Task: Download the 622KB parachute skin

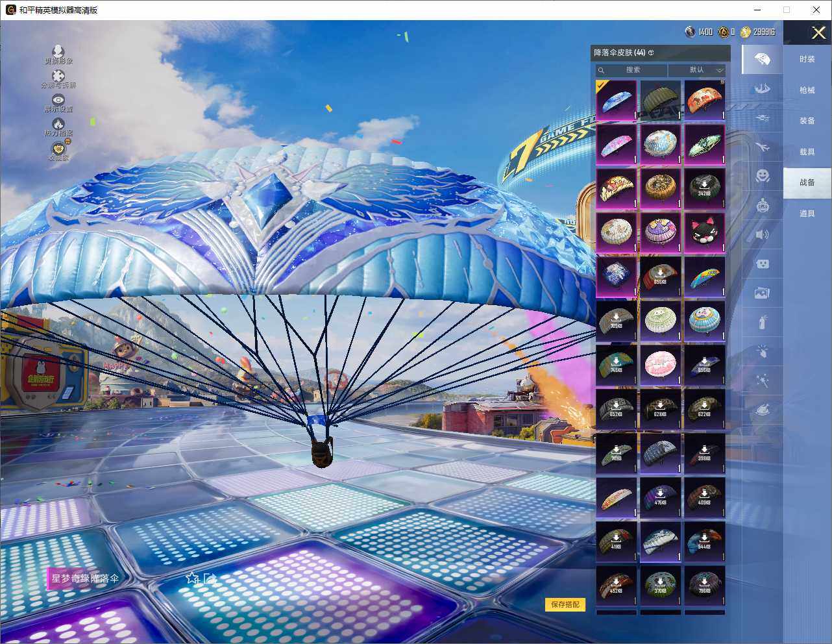Action: (x=704, y=408)
